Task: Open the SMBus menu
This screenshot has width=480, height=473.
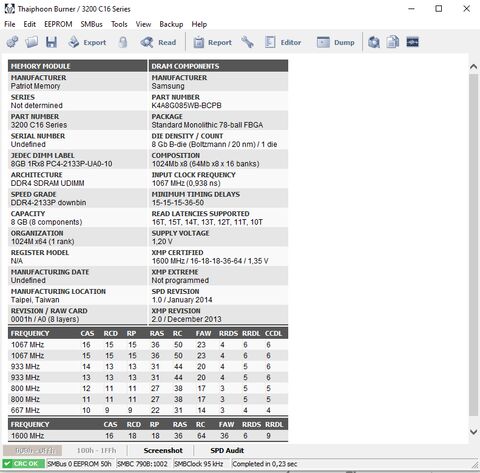Action: tap(91, 24)
